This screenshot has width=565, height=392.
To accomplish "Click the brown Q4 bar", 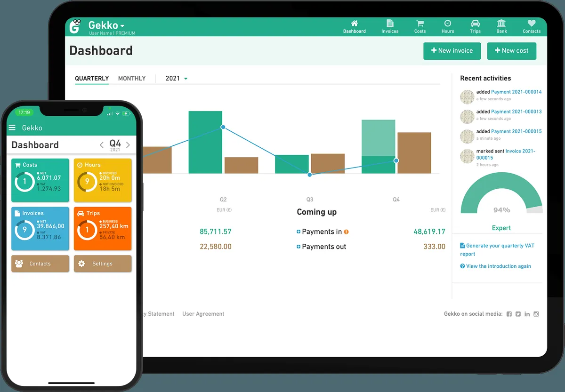I will pyautogui.click(x=414, y=153).
